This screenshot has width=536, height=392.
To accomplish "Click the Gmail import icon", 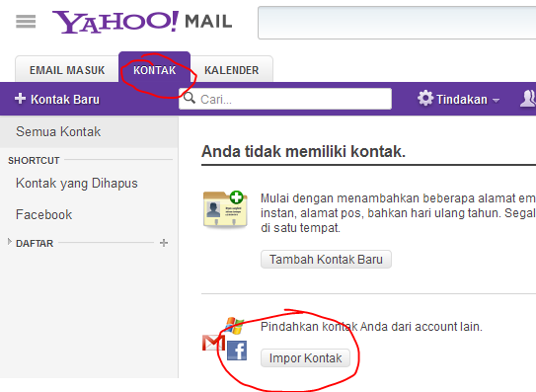I will (213, 343).
